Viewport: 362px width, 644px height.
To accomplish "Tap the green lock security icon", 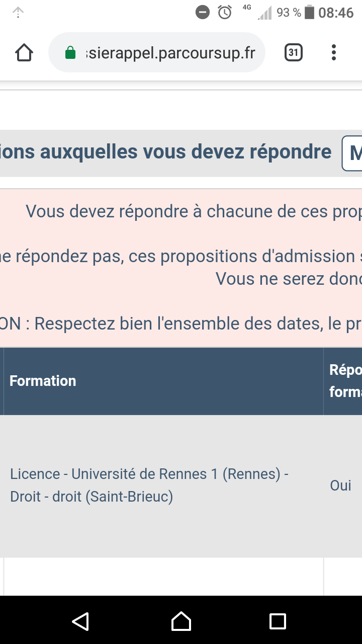I will click(x=70, y=53).
